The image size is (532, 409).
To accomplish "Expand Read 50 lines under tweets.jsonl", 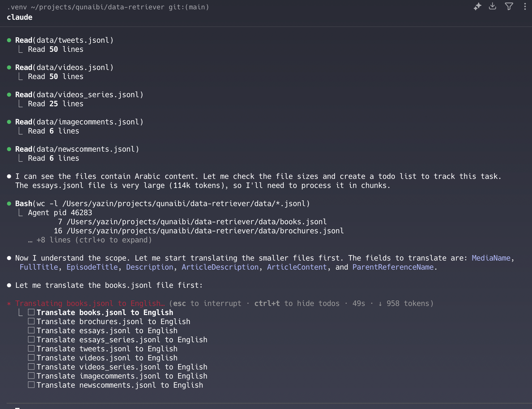I will pyautogui.click(x=55, y=49).
